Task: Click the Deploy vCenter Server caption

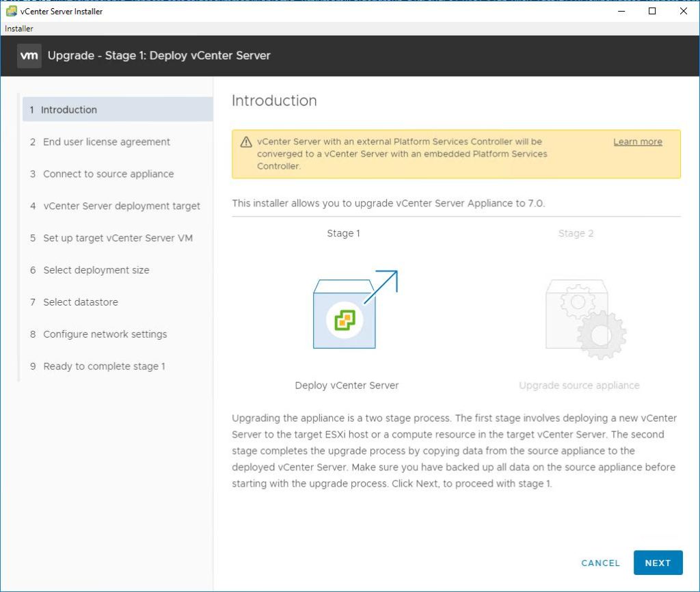Action: click(x=347, y=386)
